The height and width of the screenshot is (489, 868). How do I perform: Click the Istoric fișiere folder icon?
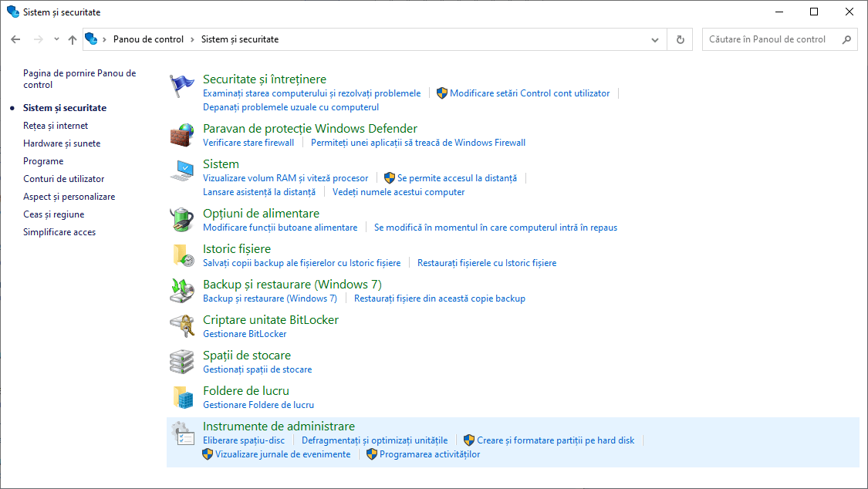(x=182, y=255)
